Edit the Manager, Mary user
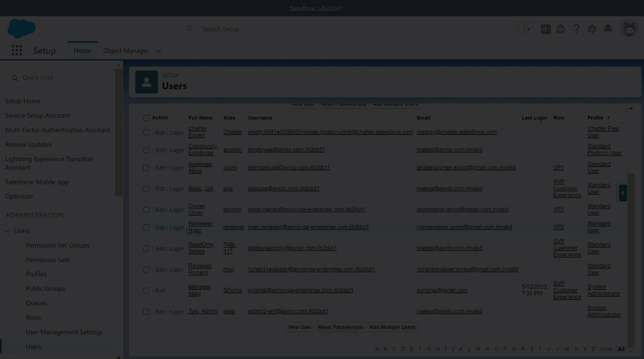 point(160,291)
